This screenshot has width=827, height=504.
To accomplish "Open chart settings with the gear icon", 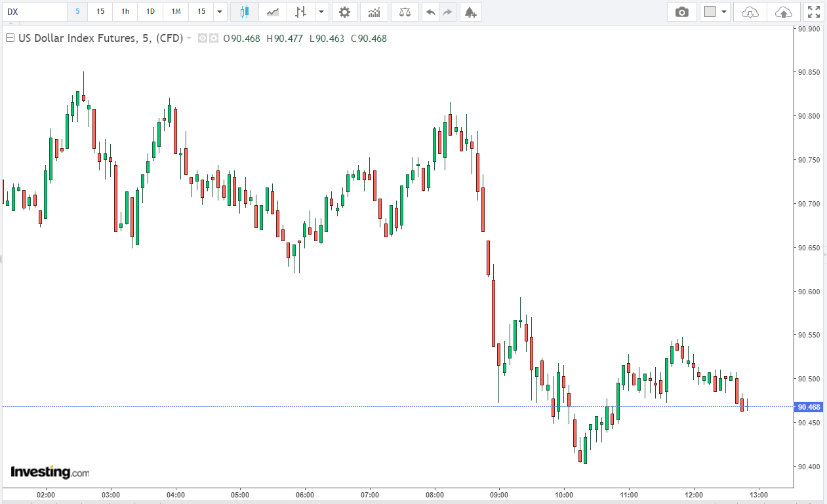I will coord(344,12).
